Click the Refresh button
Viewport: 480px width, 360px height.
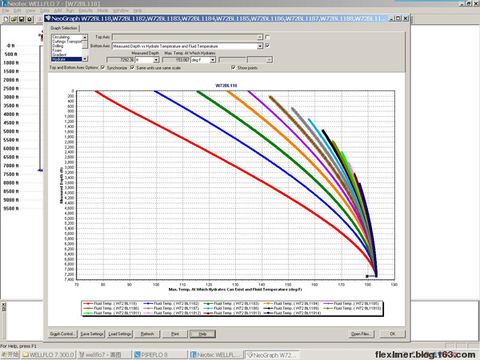coord(147,334)
